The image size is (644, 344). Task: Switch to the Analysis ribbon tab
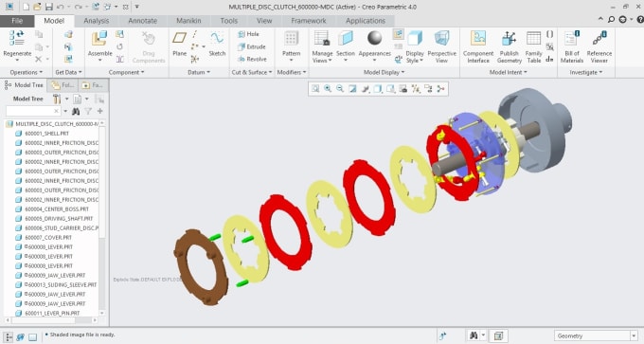96,21
